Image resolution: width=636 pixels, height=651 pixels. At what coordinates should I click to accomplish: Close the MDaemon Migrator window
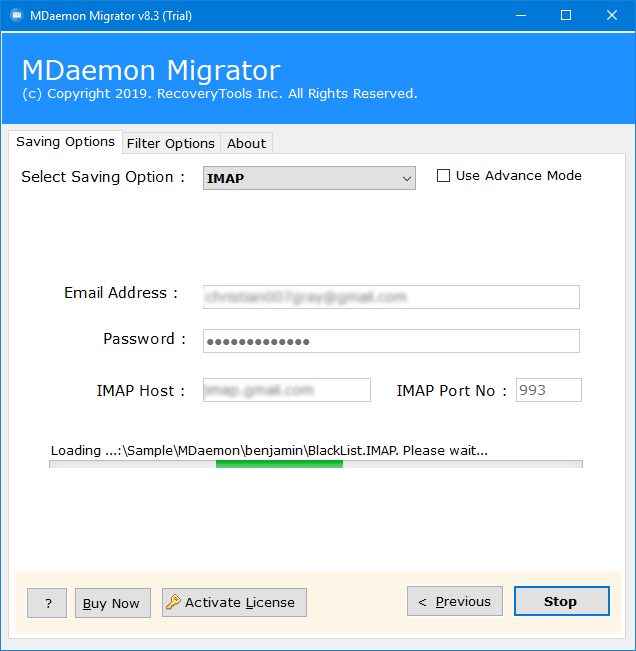tap(612, 15)
